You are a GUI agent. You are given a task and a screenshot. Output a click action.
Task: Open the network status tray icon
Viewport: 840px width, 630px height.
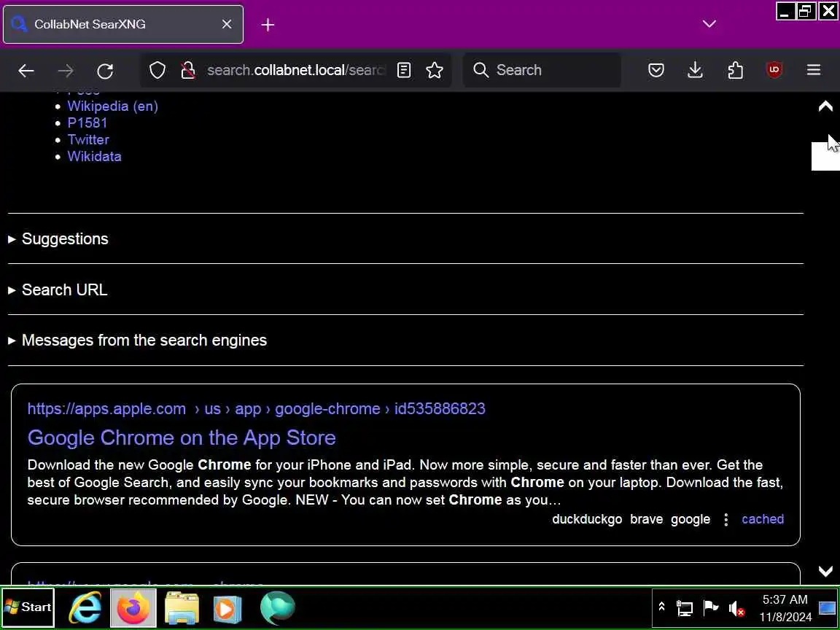pos(685,608)
